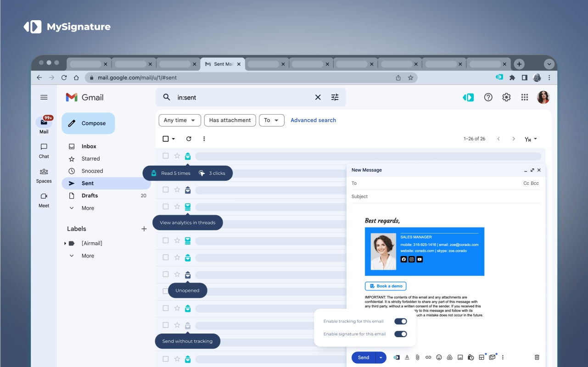The width and height of the screenshot is (588, 367).
Task: Insert a photo into the message
Action: [460, 357]
